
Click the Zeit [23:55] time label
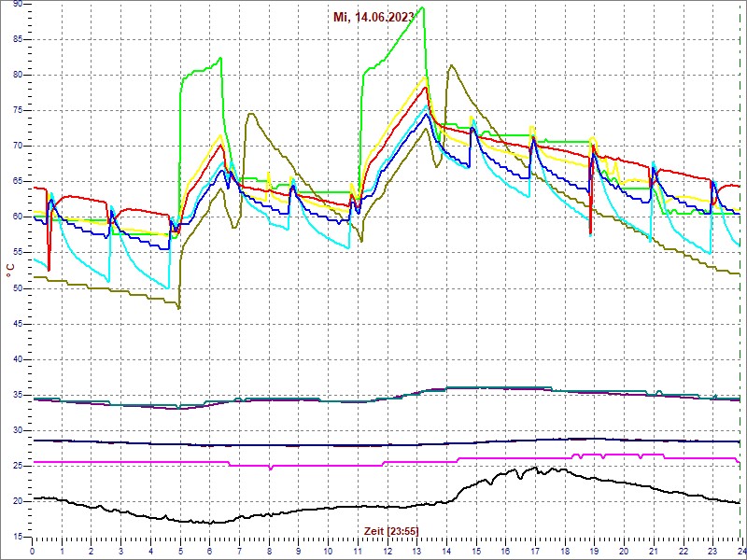click(391, 530)
